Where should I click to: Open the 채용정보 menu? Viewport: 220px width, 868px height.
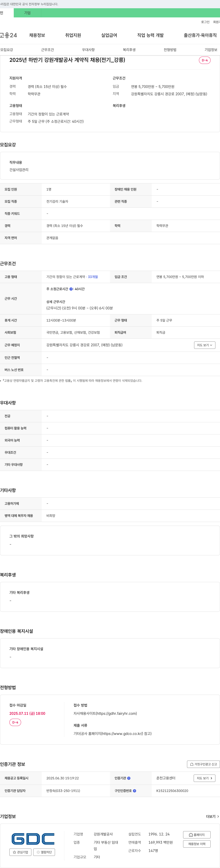(37, 35)
